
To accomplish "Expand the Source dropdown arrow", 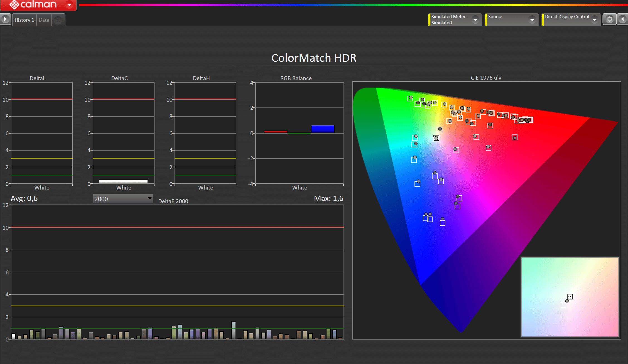I will [532, 20].
